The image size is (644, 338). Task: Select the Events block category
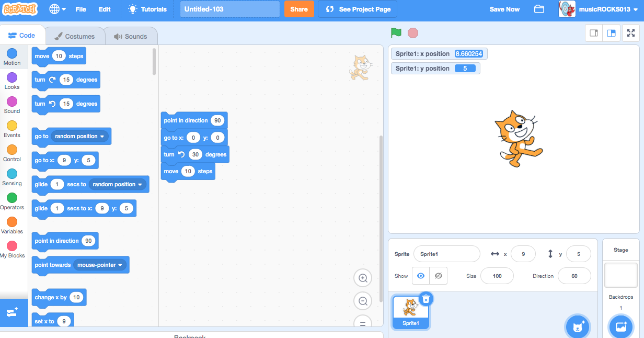pos(12,129)
